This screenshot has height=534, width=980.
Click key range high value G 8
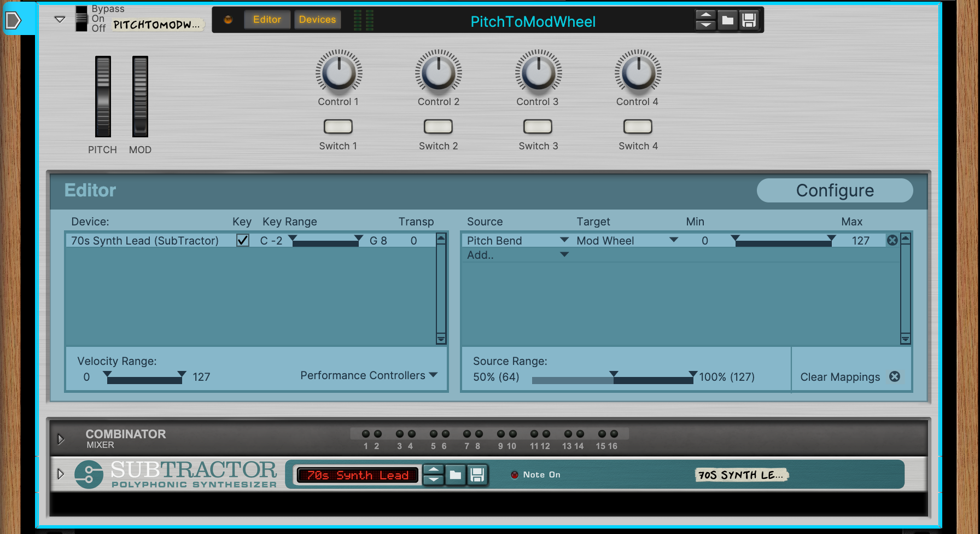(378, 241)
